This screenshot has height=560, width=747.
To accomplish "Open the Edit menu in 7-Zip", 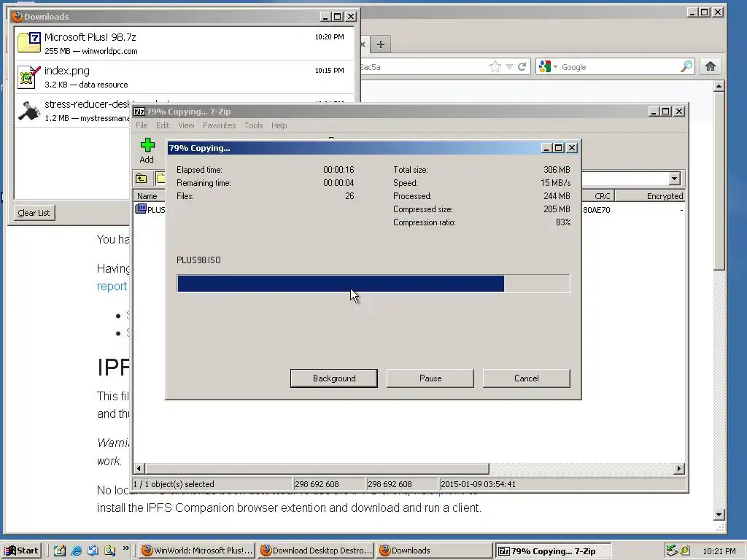I will (x=163, y=125).
